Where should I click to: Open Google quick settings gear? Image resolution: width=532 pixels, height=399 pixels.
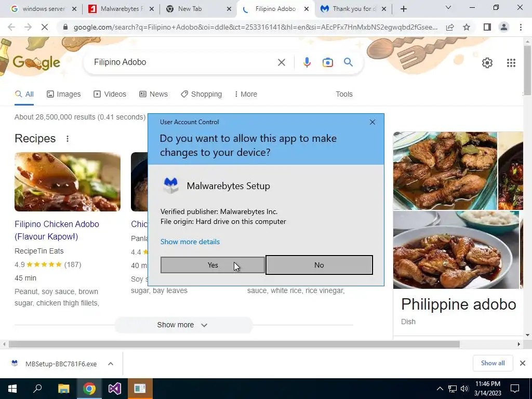coord(487,63)
